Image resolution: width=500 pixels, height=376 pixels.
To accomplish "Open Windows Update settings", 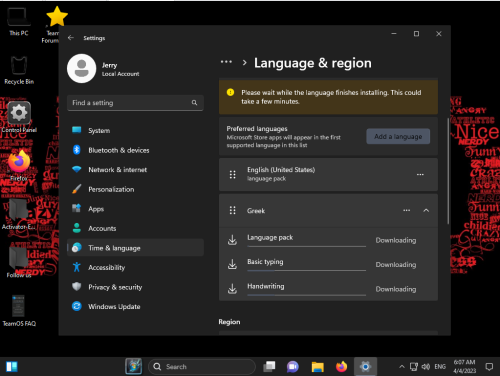I will pos(135,306).
